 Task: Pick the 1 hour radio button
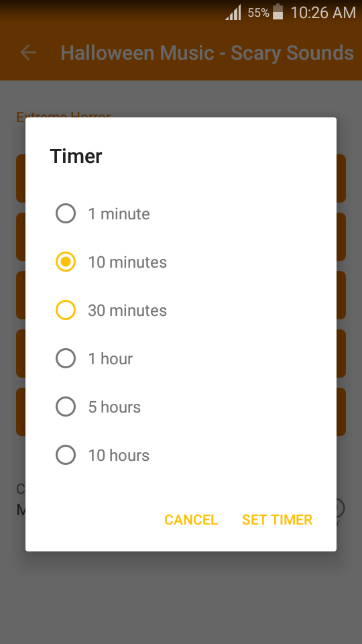click(x=66, y=358)
